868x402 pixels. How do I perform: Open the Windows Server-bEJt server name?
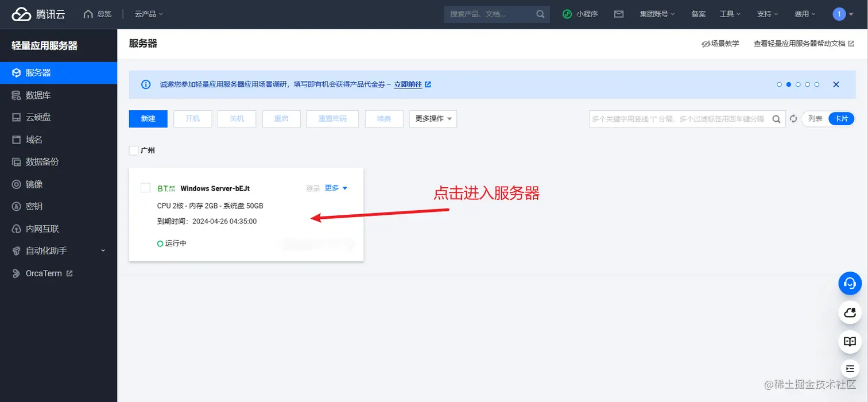click(215, 188)
